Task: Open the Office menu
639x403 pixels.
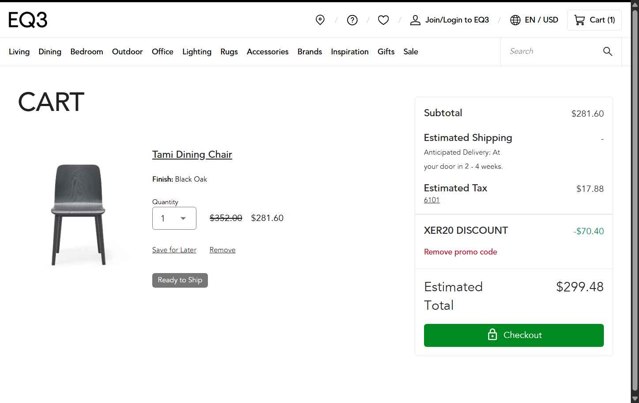Action: pos(162,52)
